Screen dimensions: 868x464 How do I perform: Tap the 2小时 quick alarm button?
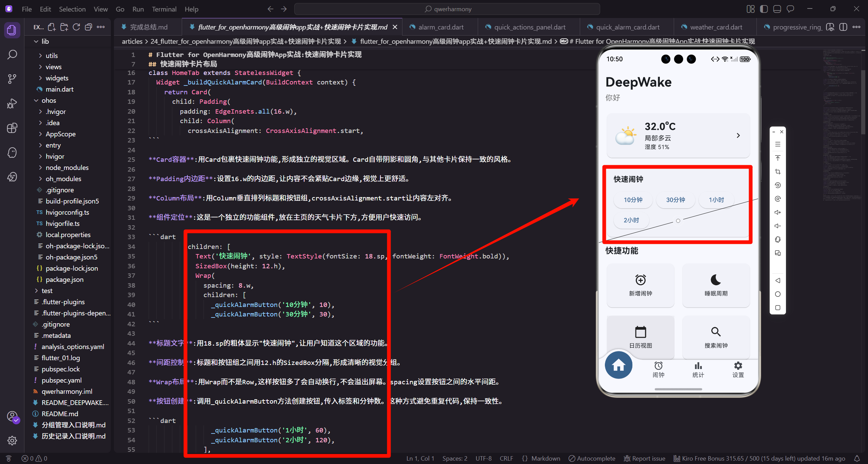coord(631,220)
